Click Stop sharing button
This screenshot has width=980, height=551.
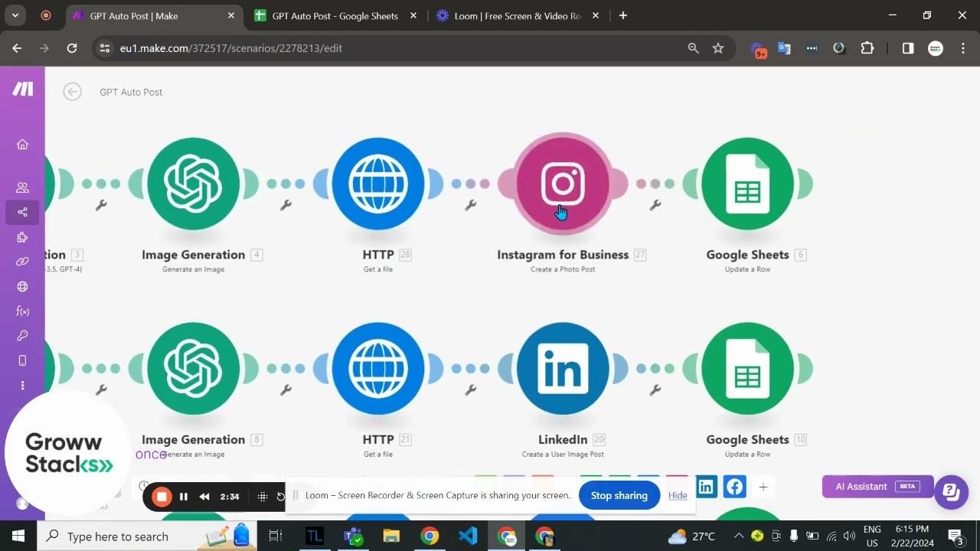click(619, 496)
